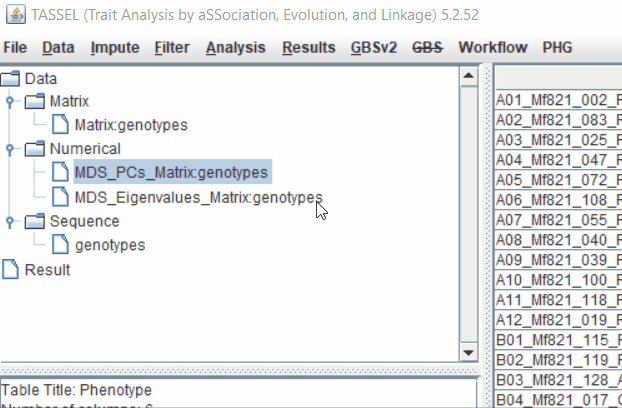622x408 pixels.
Task: Collapse the Matrix tree node handle
Action: click(x=10, y=101)
